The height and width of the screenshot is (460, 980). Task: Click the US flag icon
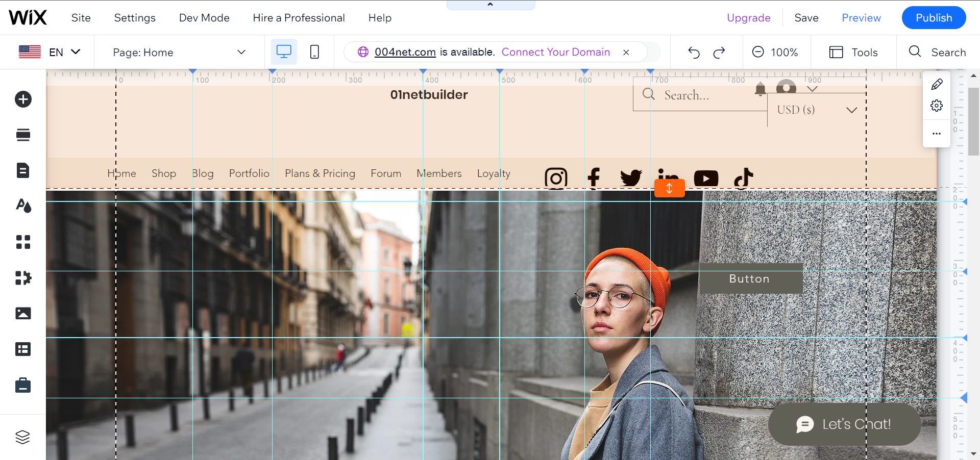coord(30,52)
